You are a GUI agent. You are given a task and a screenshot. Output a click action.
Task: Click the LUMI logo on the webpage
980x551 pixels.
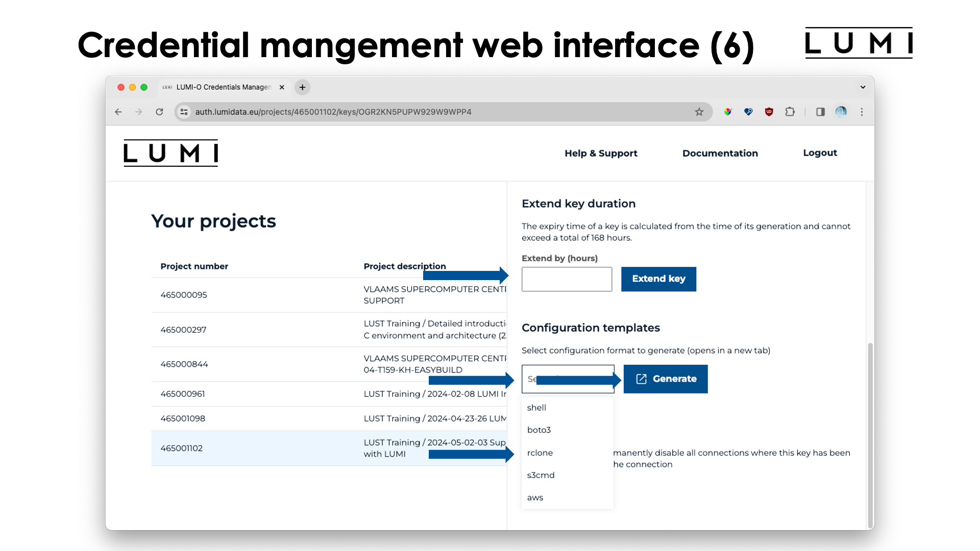170,153
